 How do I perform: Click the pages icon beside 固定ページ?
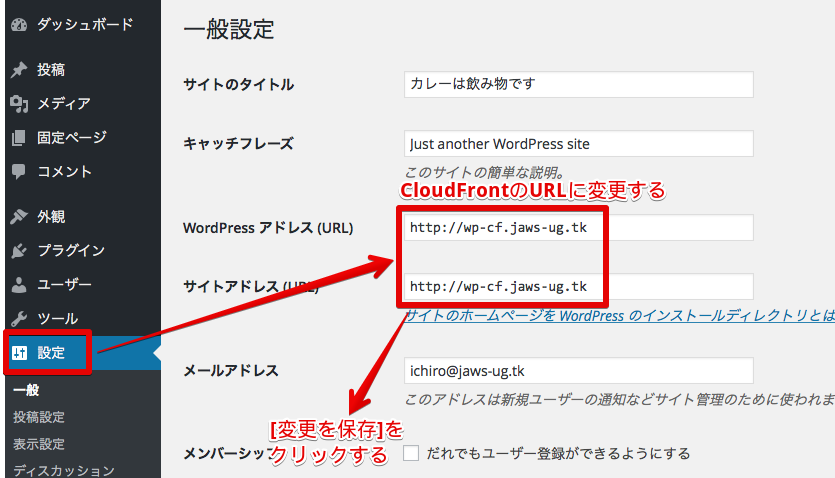(x=19, y=138)
